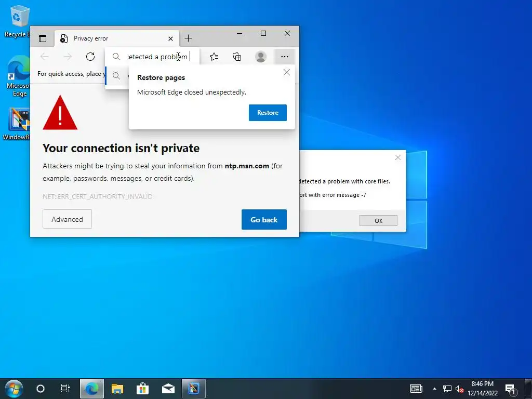Open Mail from the taskbar
Screen dimensions: 532x399
pos(168,389)
